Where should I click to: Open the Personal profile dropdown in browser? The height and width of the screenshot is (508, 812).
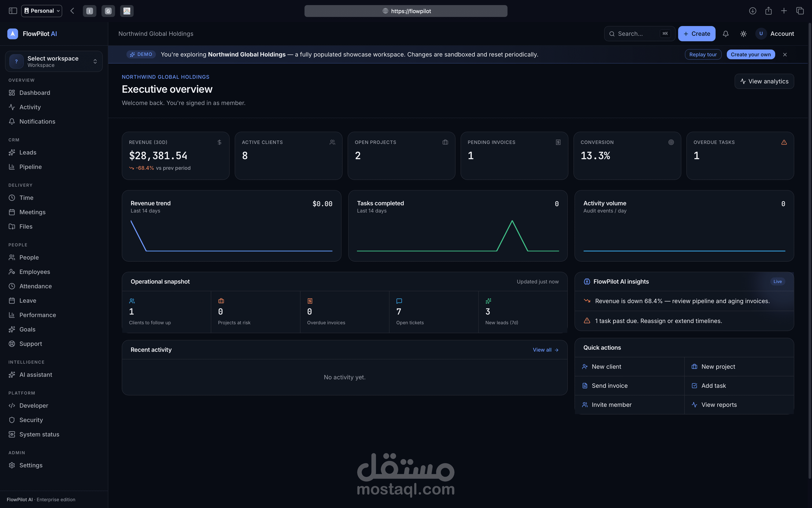(x=42, y=11)
